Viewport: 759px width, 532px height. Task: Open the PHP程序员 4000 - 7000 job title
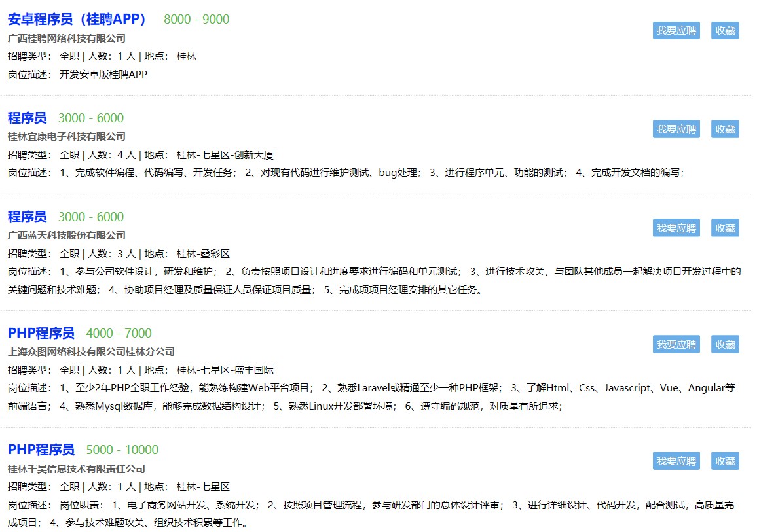[x=41, y=333]
